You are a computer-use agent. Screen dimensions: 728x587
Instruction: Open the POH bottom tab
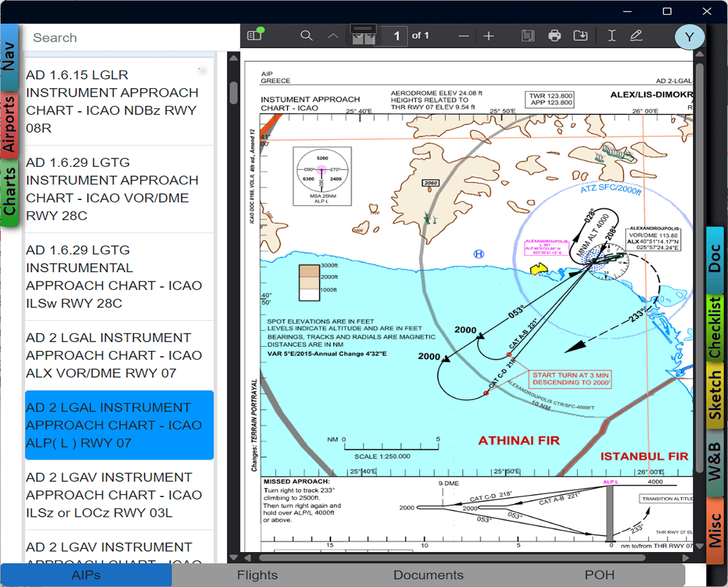pyautogui.click(x=600, y=575)
